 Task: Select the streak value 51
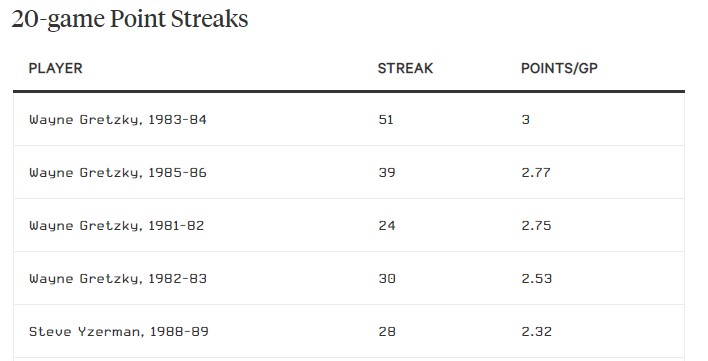(386, 120)
